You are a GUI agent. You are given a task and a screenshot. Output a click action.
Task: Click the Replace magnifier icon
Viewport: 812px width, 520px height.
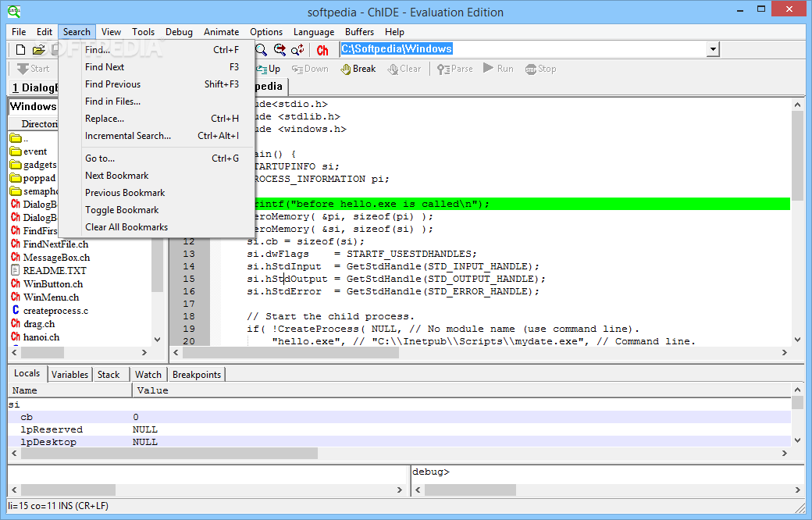pyautogui.click(x=297, y=50)
